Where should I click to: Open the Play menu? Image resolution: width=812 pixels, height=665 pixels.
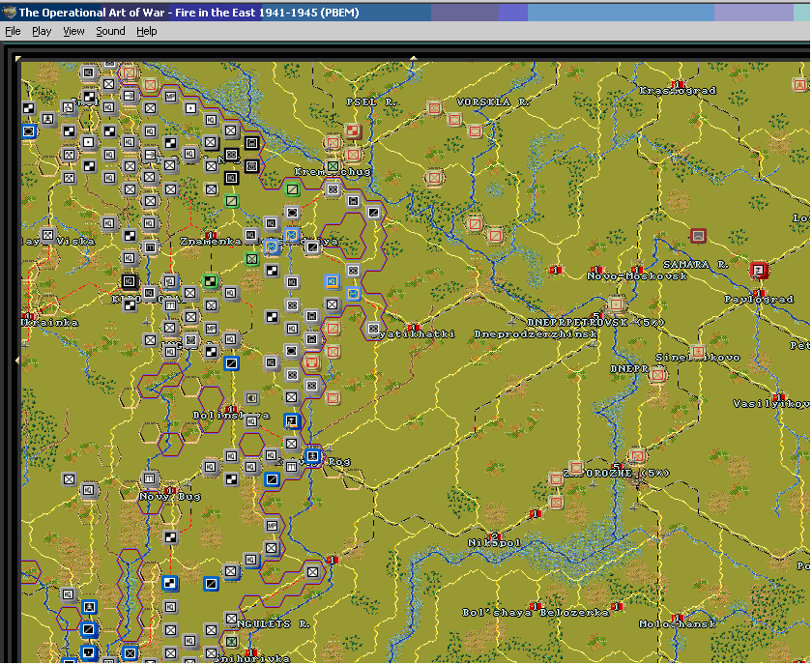(x=42, y=31)
